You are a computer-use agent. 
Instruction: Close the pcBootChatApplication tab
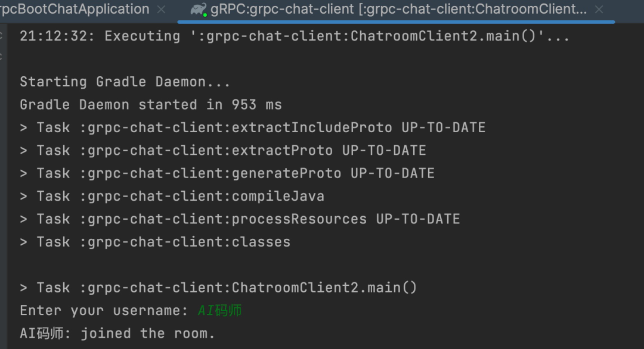(x=162, y=10)
